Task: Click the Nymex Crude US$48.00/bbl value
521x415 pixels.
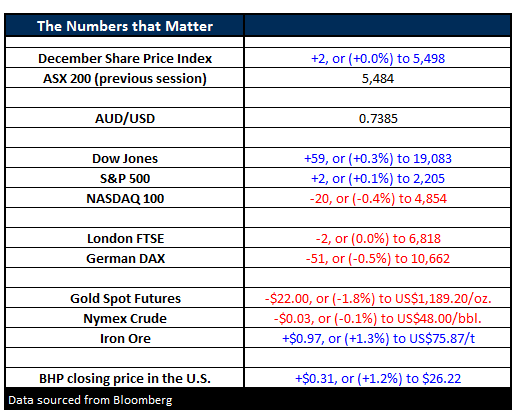Action: click(378, 319)
